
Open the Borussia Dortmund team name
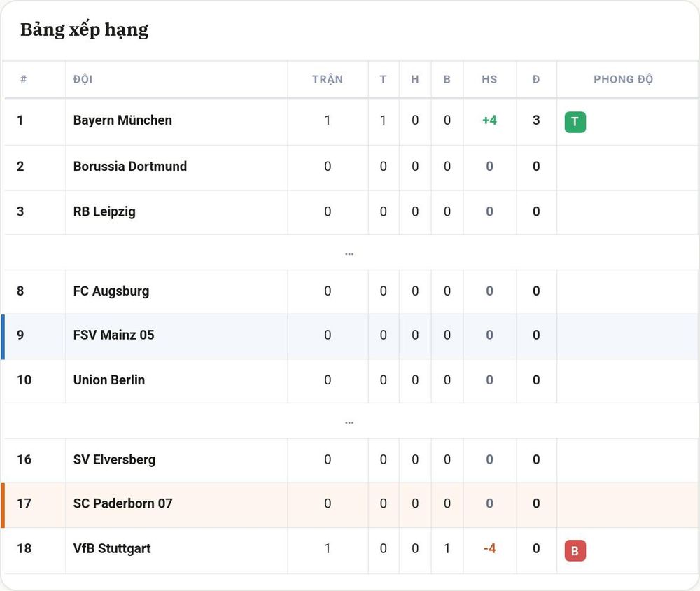pyautogui.click(x=130, y=166)
